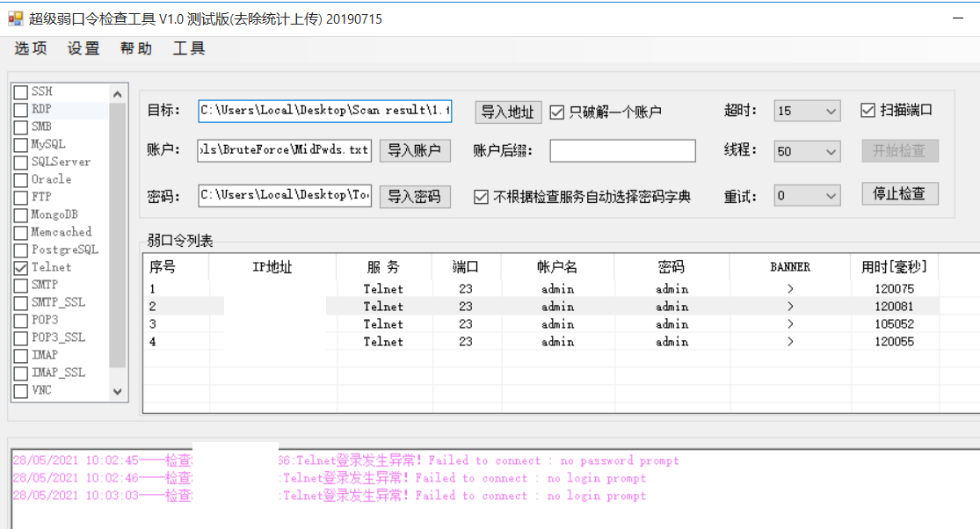Viewport: 980px width, 529px height.
Task: Click BANNER arrow in row 3
Action: 790,324
